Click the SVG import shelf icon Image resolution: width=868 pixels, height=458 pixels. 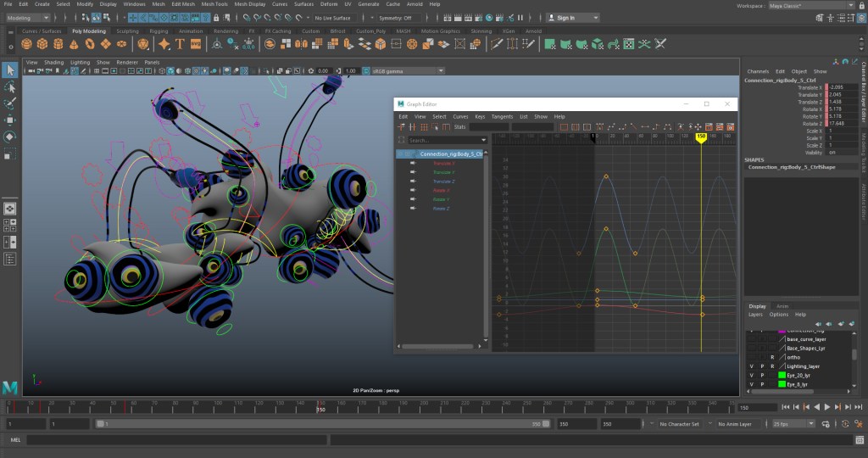196,43
